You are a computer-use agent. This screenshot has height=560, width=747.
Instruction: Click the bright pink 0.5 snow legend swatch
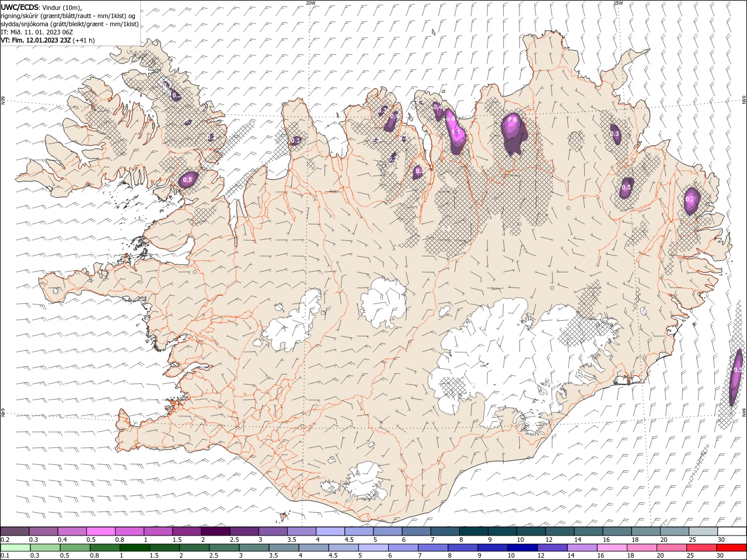101,531
